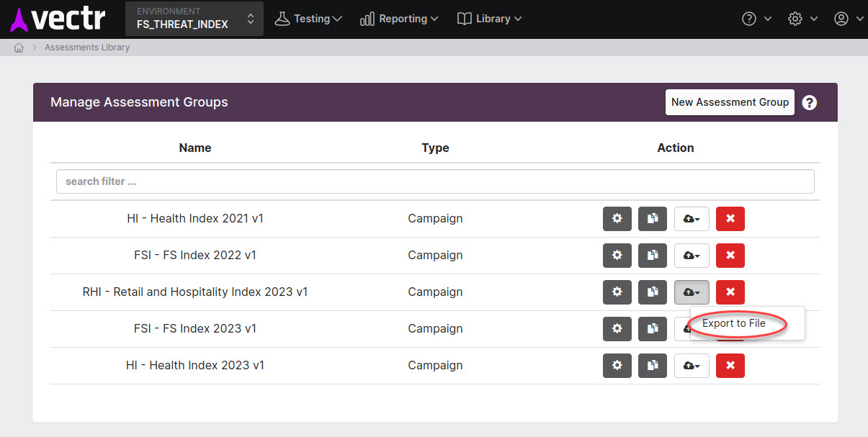Clone RHI - Retail and Hospitality Index group

pos(653,292)
